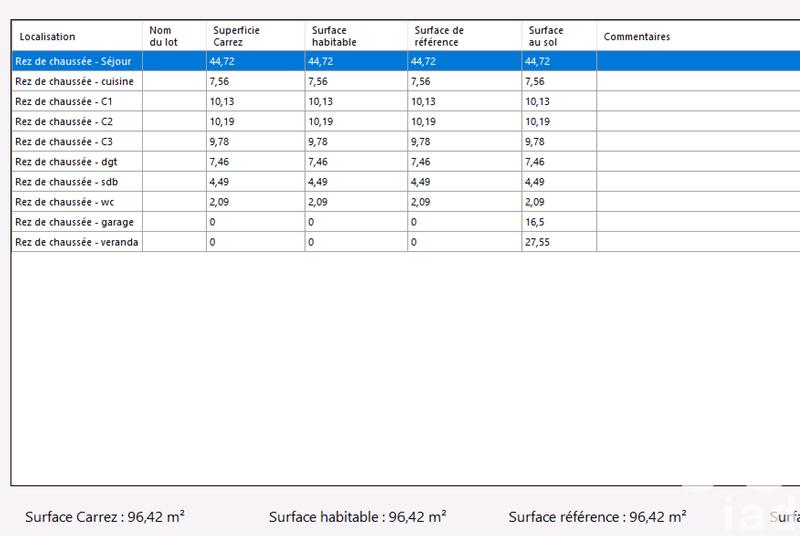Click the Surface au sol column header
Image resolution: width=800 pixels, height=536 pixels.
click(x=559, y=37)
